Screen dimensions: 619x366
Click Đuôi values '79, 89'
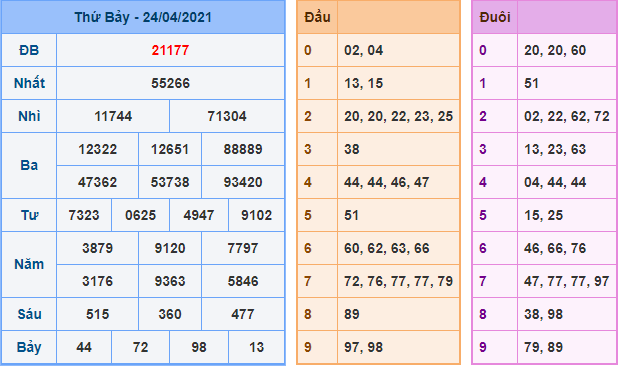(x=544, y=347)
